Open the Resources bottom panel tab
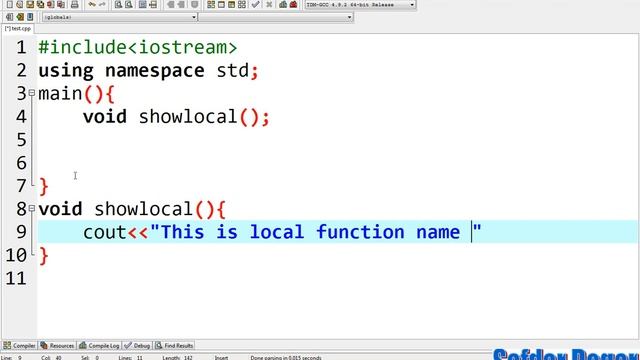640x360 pixels. [x=58, y=346]
